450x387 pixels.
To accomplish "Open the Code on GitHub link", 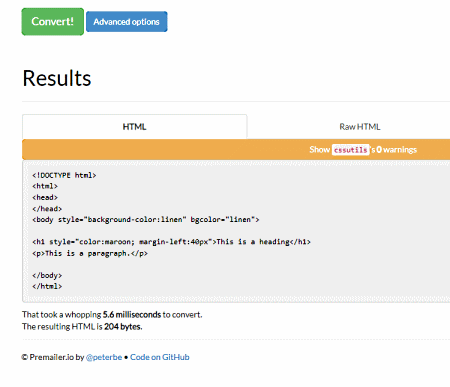I will [160, 357].
